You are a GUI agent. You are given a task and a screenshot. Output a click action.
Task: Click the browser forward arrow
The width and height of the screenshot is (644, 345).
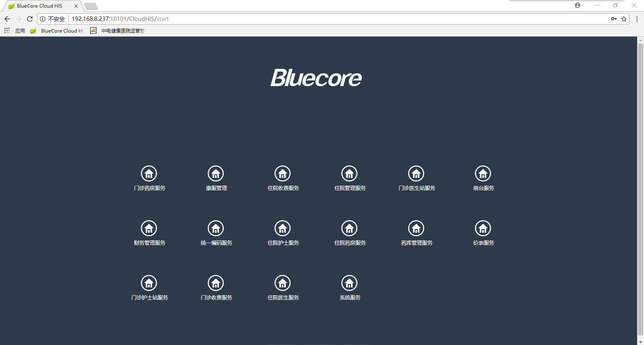[x=19, y=19]
